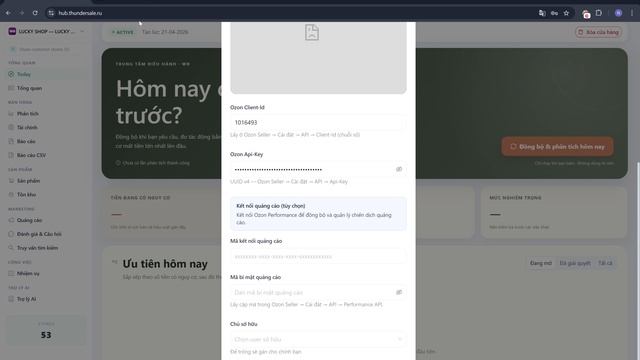The height and width of the screenshot is (360, 640).
Task: Reload the browser page
Action: (35, 13)
